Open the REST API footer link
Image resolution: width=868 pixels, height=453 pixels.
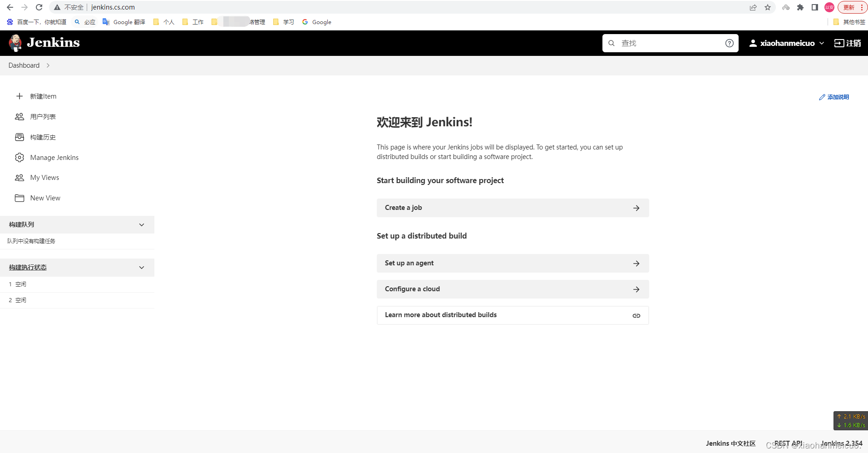(789, 443)
